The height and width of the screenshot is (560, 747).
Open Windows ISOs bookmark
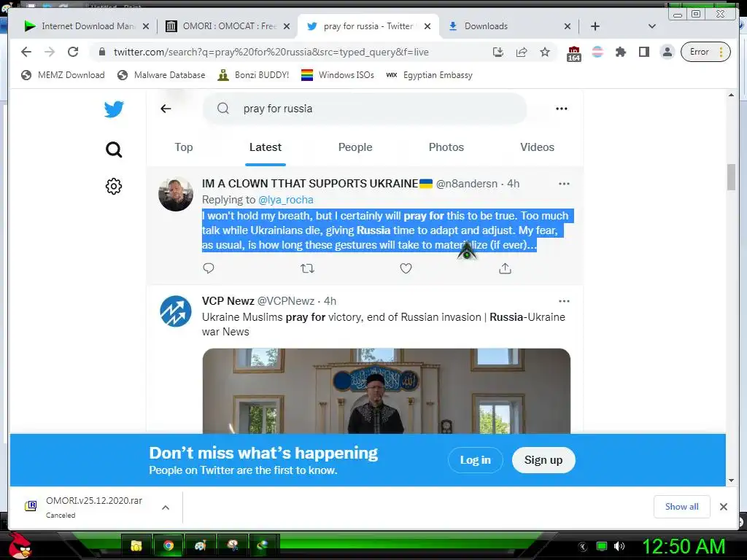pyautogui.click(x=338, y=75)
